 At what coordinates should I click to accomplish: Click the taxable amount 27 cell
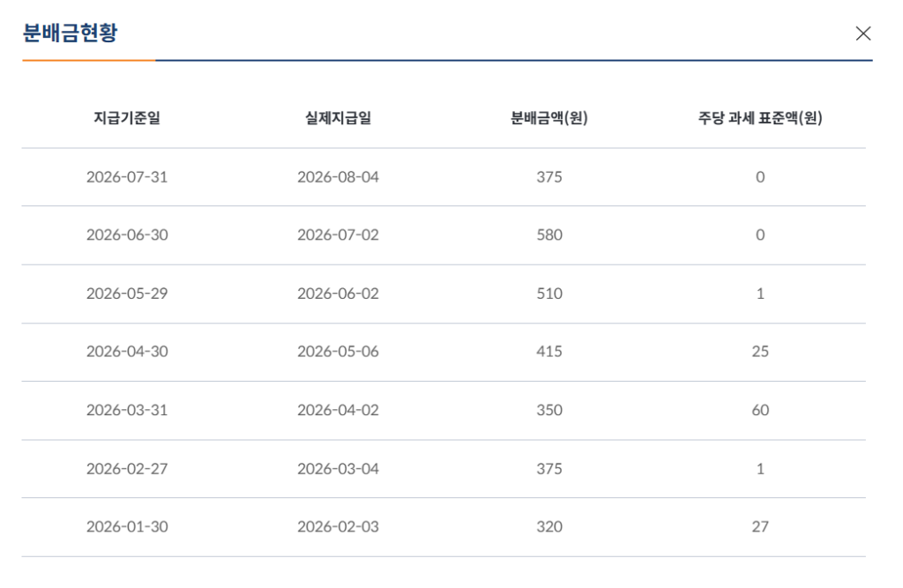point(760,527)
